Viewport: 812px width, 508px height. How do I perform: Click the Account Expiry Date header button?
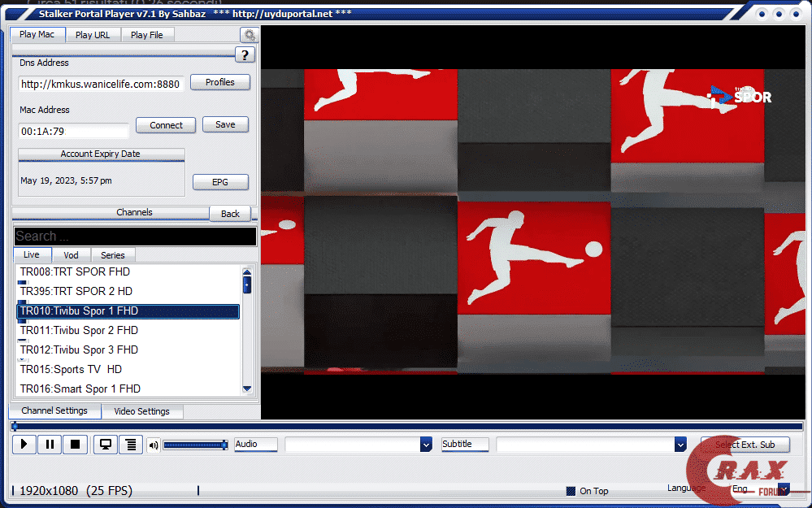point(101,154)
